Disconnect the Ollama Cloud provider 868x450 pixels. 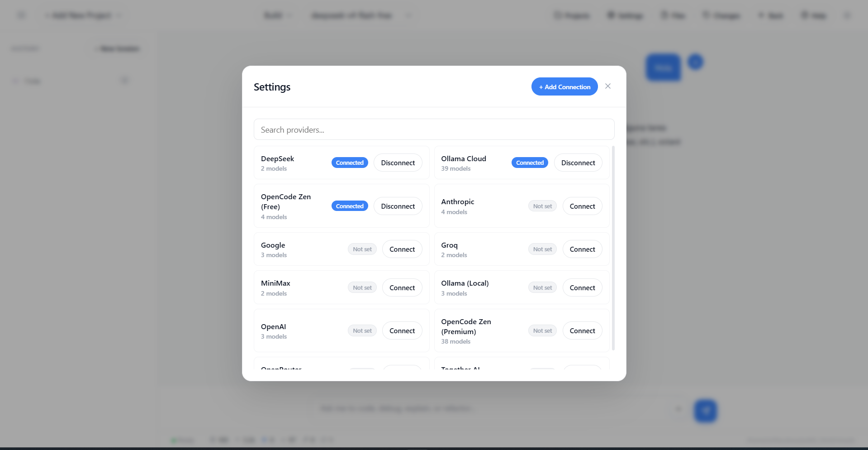click(x=578, y=163)
